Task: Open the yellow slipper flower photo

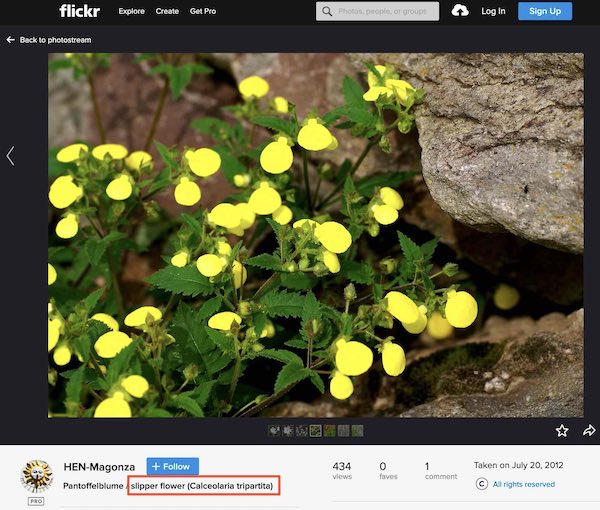Action: (316, 235)
